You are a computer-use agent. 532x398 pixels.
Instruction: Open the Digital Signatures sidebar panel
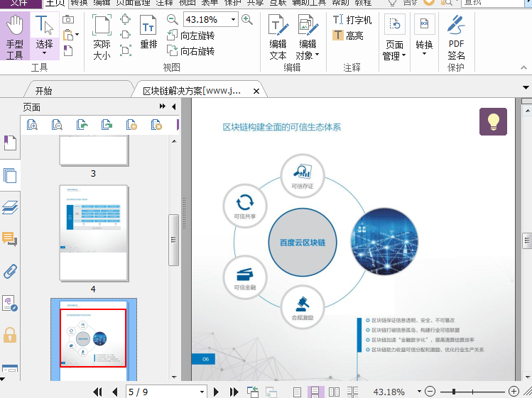pos(10,303)
